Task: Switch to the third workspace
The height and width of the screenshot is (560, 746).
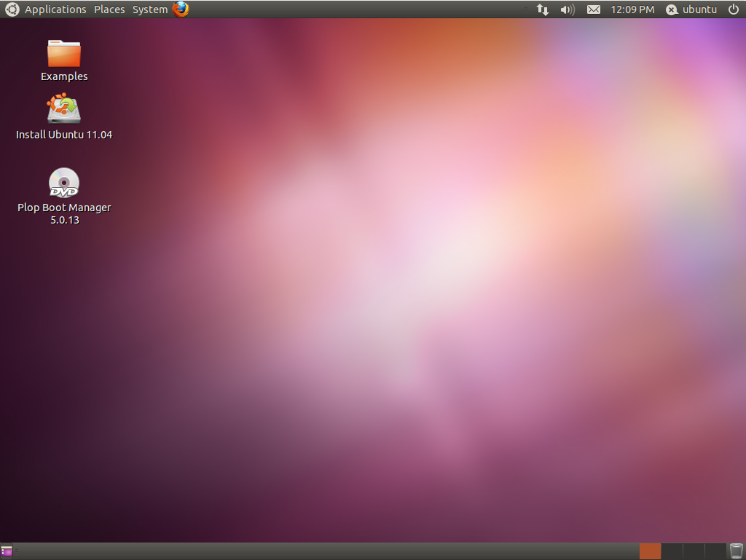Action: pos(694,551)
